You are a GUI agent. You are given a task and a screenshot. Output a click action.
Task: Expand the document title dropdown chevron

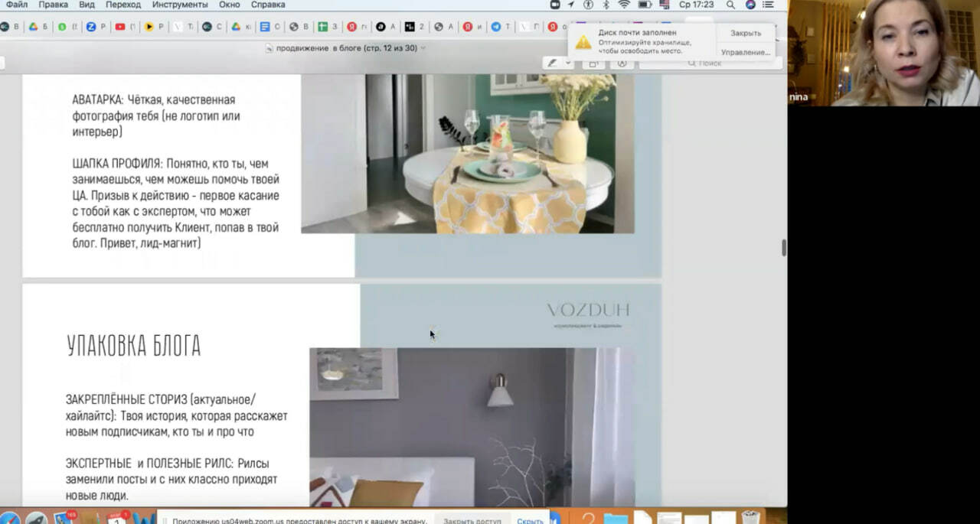click(x=423, y=48)
